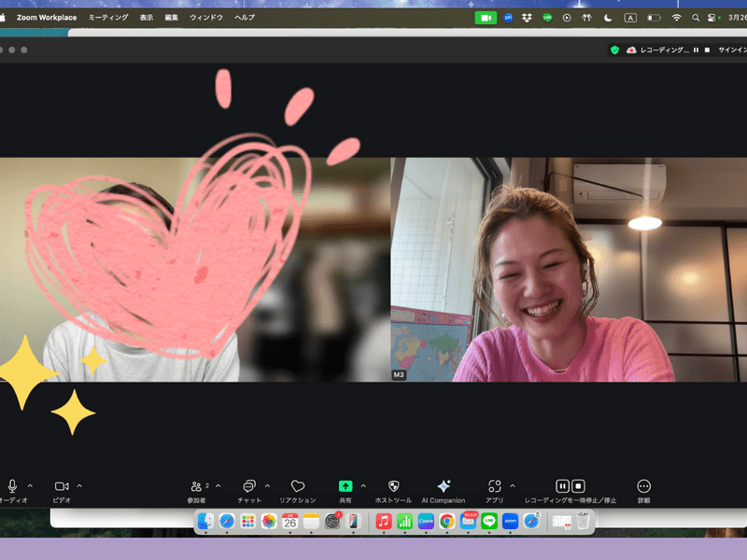Open the チャット chat panel
Screen dimensions: 747x560
point(249,486)
